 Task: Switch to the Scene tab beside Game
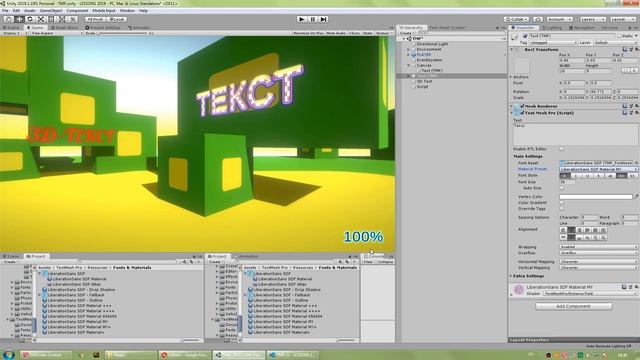[11, 28]
